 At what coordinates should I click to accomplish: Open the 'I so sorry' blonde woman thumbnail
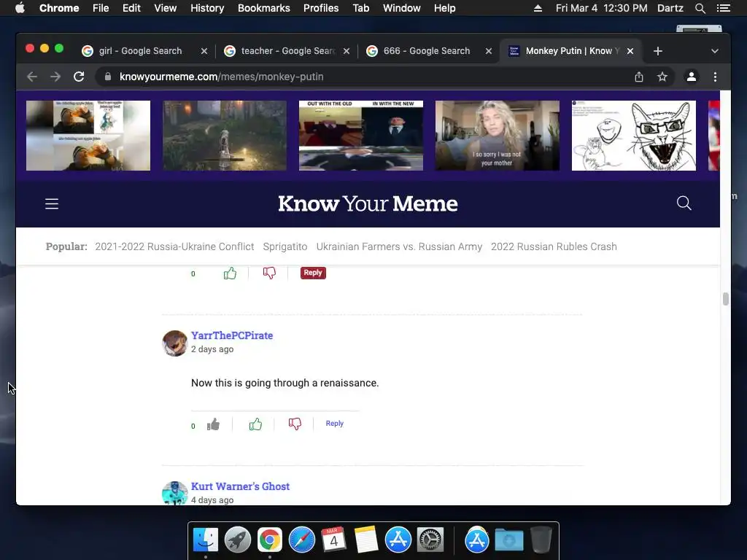tap(498, 135)
